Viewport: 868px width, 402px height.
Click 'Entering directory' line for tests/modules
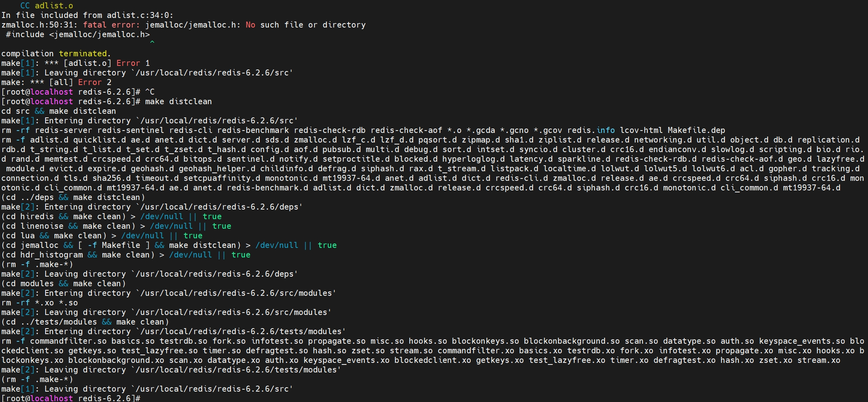point(173,331)
